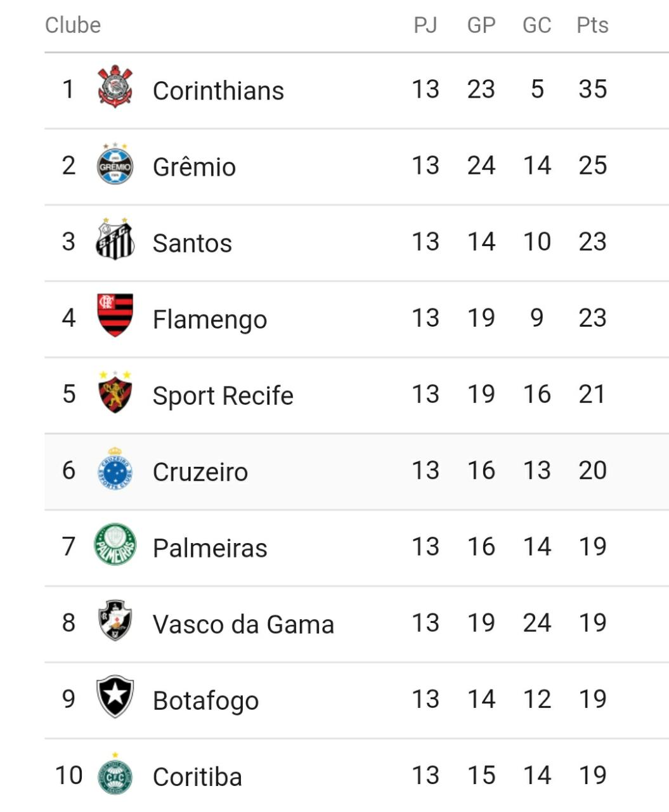This screenshot has width=669, height=812.
Task: Click the Cruzeiro club crest
Action: pyautogui.click(x=115, y=469)
